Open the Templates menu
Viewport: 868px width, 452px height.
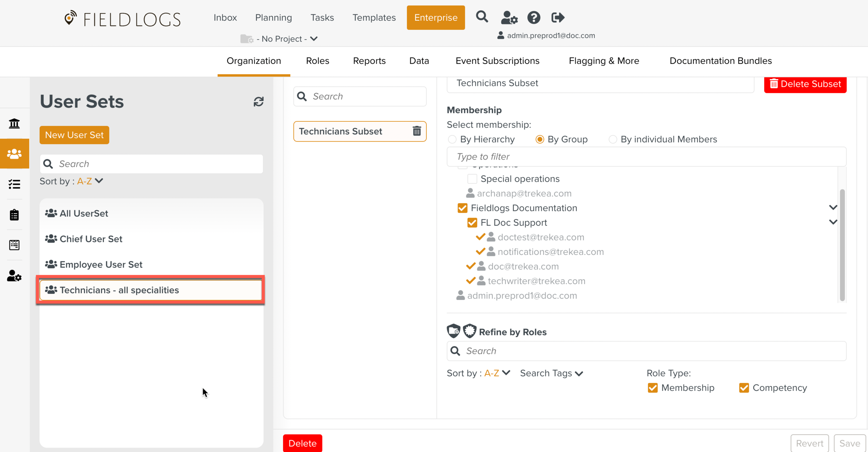pos(374,17)
